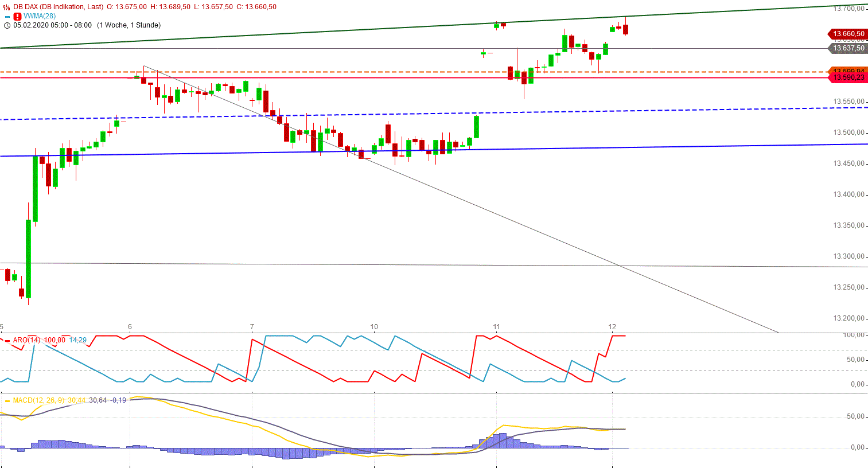868x468 pixels.
Task: Click the MACD signal value 30,64
Action: 98,400
